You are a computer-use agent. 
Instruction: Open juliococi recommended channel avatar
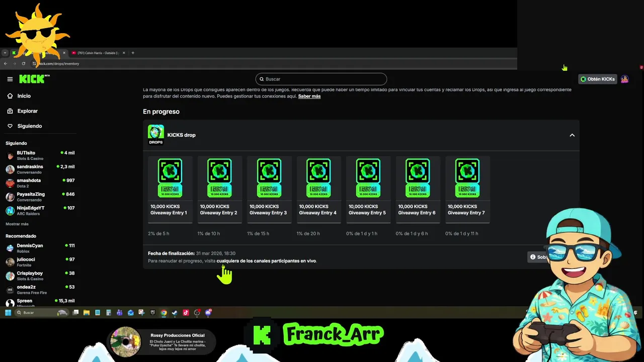[x=10, y=262]
